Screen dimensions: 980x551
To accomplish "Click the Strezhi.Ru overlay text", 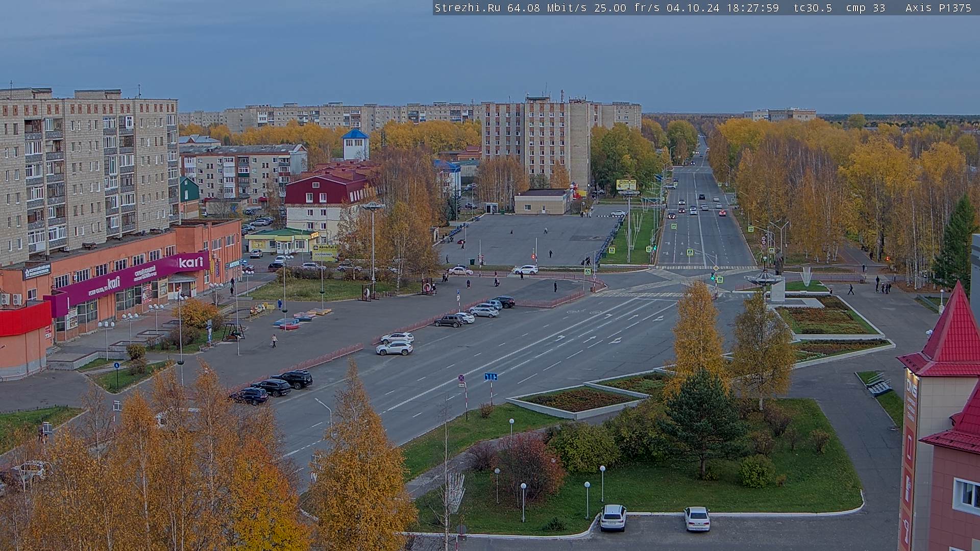I will pos(467,8).
